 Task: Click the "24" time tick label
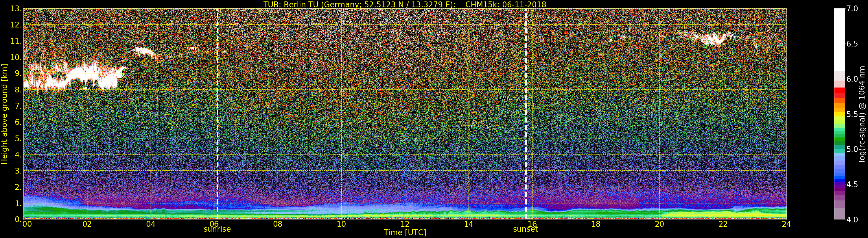pyautogui.click(x=786, y=224)
